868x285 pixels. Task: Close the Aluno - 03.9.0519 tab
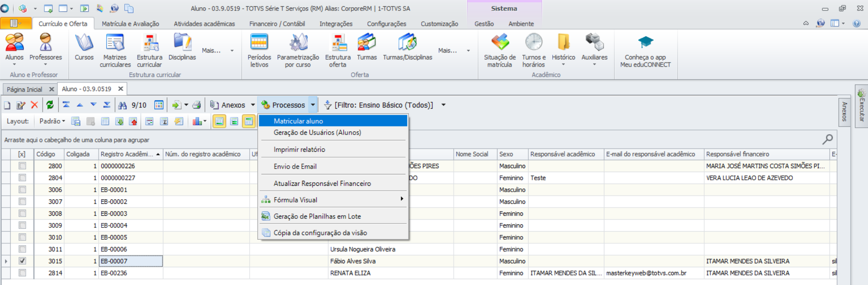(121, 89)
